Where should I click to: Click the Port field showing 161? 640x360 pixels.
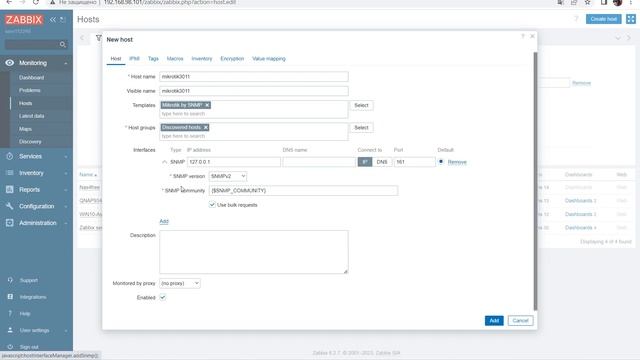[x=414, y=162]
